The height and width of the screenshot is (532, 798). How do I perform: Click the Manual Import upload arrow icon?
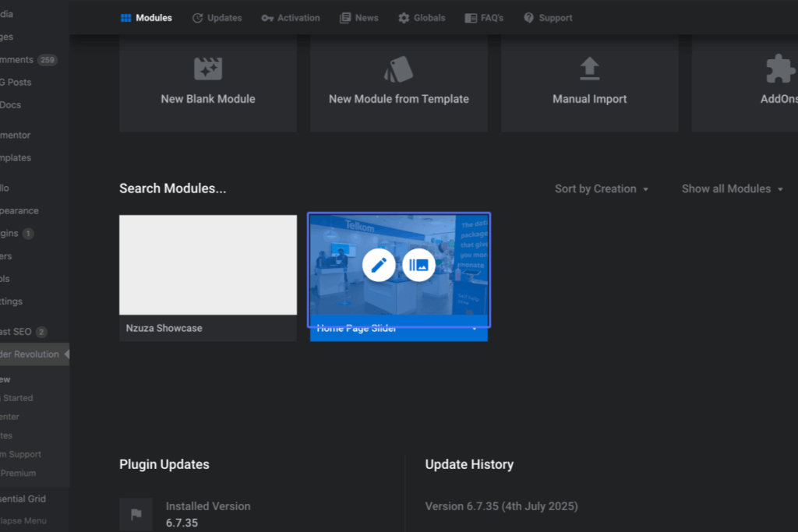pos(590,69)
